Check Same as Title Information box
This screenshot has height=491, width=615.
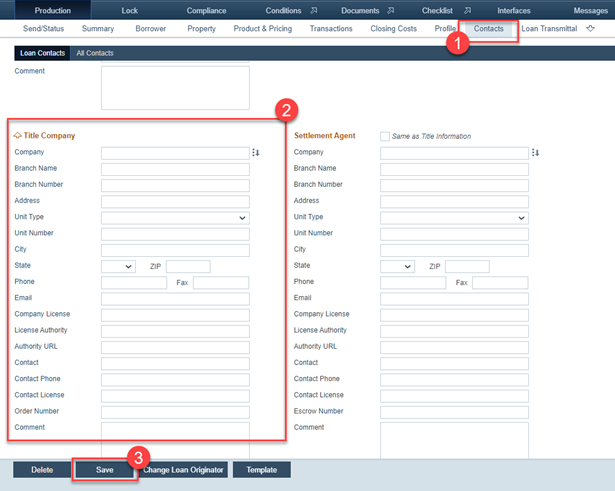[385, 136]
